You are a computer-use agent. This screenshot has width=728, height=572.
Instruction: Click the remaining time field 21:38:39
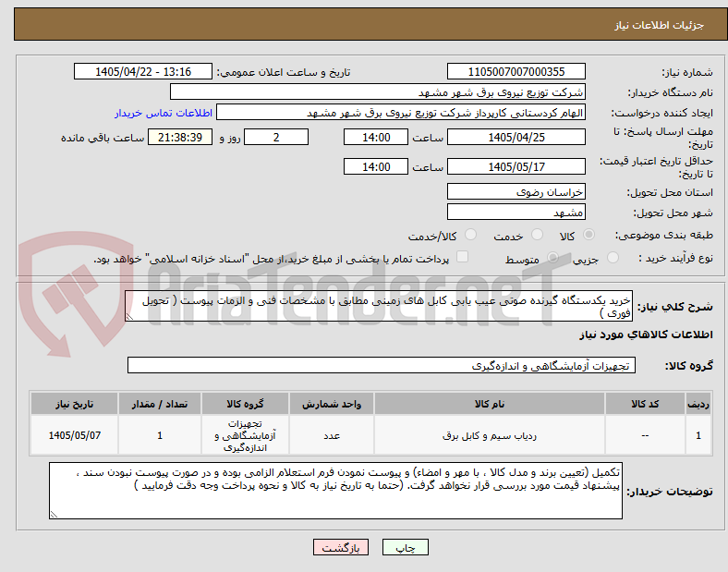pyautogui.click(x=180, y=137)
